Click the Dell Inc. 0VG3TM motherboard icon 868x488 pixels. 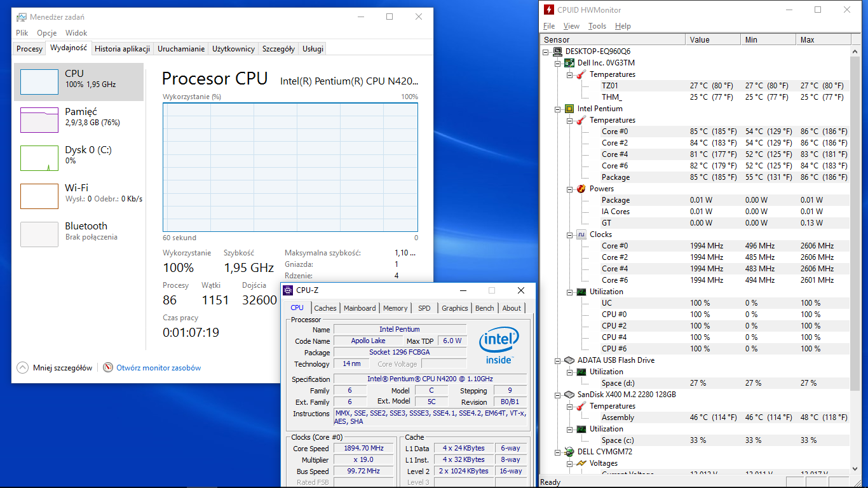tap(570, 63)
